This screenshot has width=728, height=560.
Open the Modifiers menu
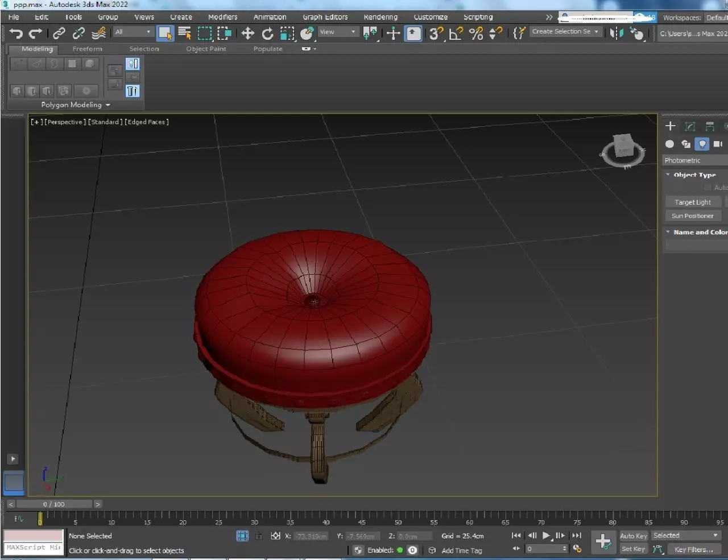tap(222, 17)
